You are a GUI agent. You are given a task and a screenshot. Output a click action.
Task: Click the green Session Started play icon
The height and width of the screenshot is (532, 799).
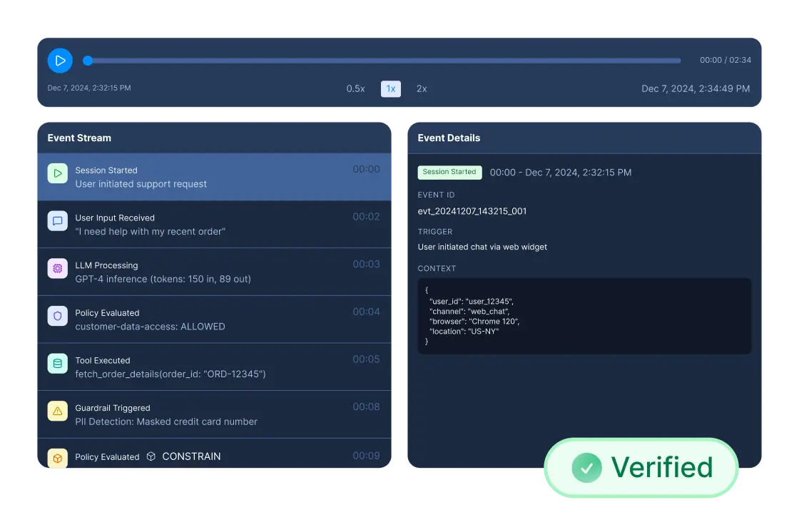click(x=58, y=173)
